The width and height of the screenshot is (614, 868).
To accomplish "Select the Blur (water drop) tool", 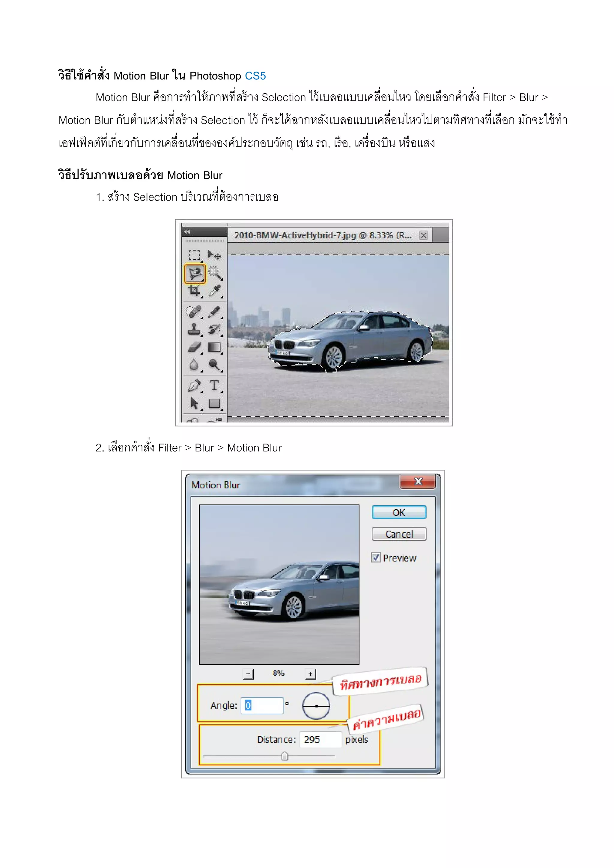I will pos(194,365).
